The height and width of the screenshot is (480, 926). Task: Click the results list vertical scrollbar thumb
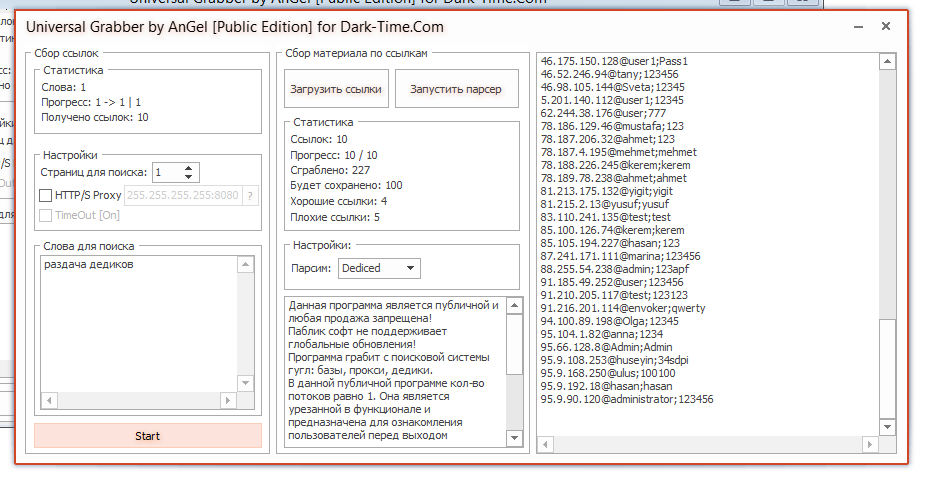pos(888,368)
